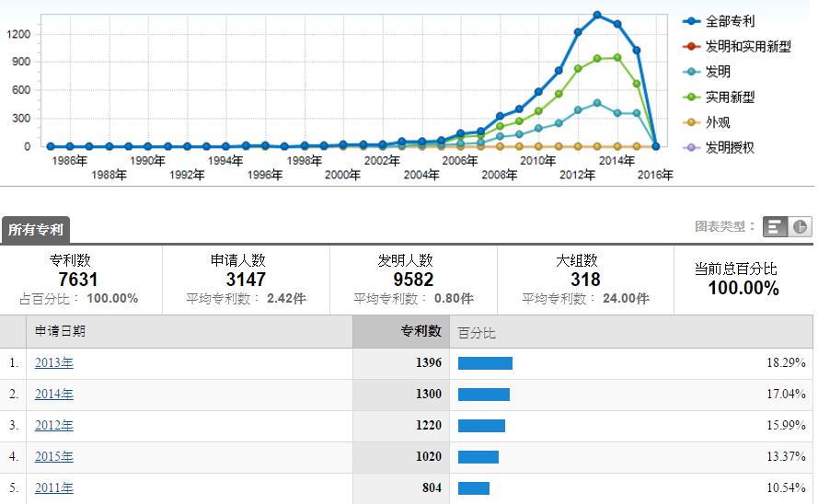The width and height of the screenshot is (818, 504).
Task: Click the 17.04% percentage text
Action: pyautogui.click(x=786, y=394)
